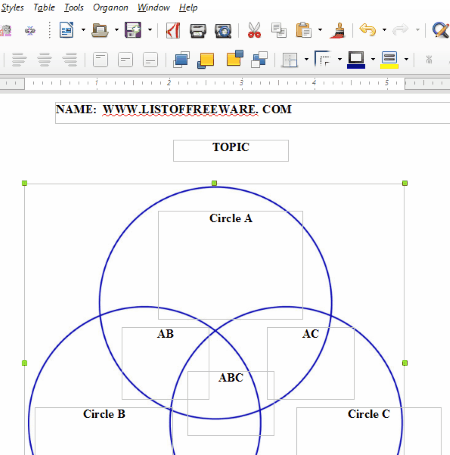Viewport: 450px width, 455px height.
Task: Click the Print icon in toolbar
Action: (x=198, y=31)
